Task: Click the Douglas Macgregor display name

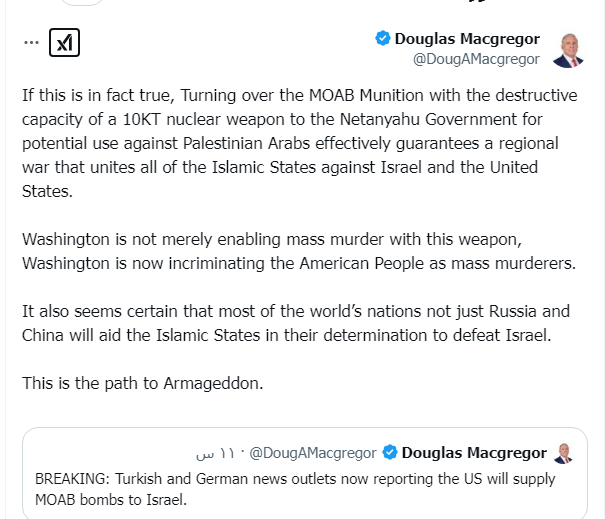Action: click(467, 39)
